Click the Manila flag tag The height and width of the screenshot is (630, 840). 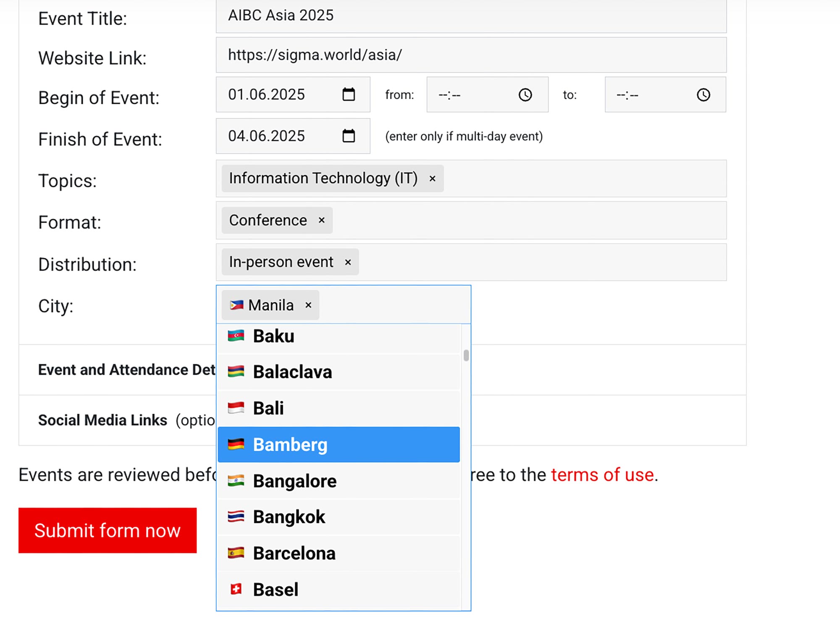pyautogui.click(x=270, y=305)
